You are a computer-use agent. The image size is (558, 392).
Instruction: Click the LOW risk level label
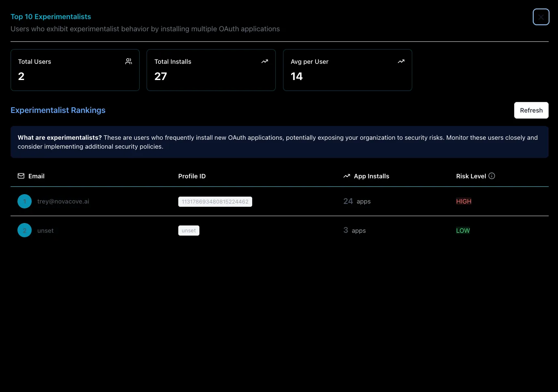463,231
